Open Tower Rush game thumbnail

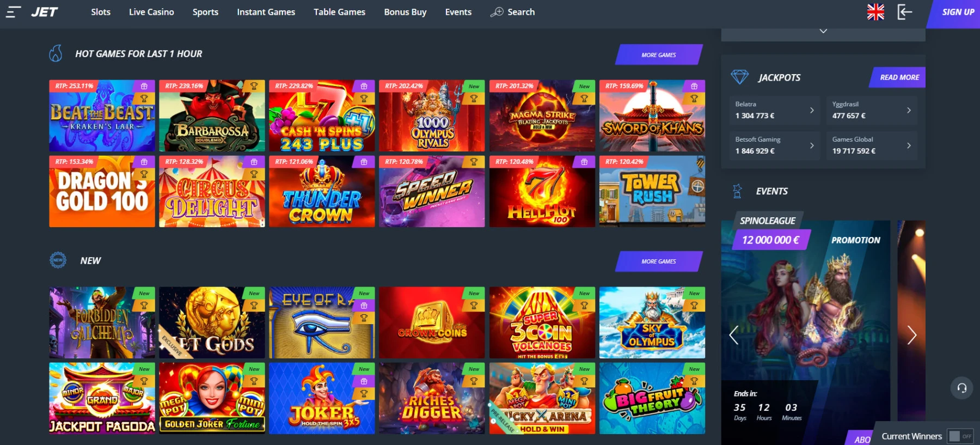click(x=652, y=191)
